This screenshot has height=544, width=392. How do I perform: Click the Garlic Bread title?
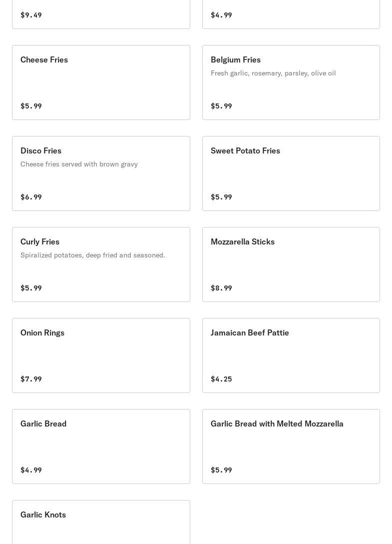click(43, 423)
